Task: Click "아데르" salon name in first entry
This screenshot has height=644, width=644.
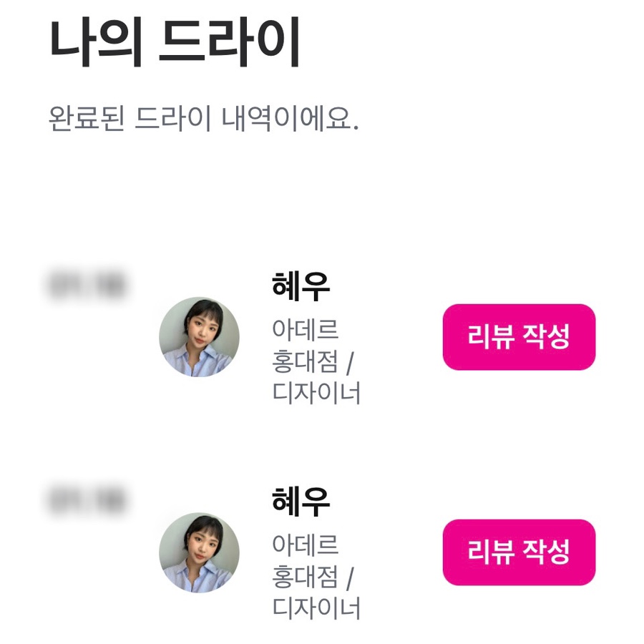Action: pyautogui.click(x=305, y=330)
